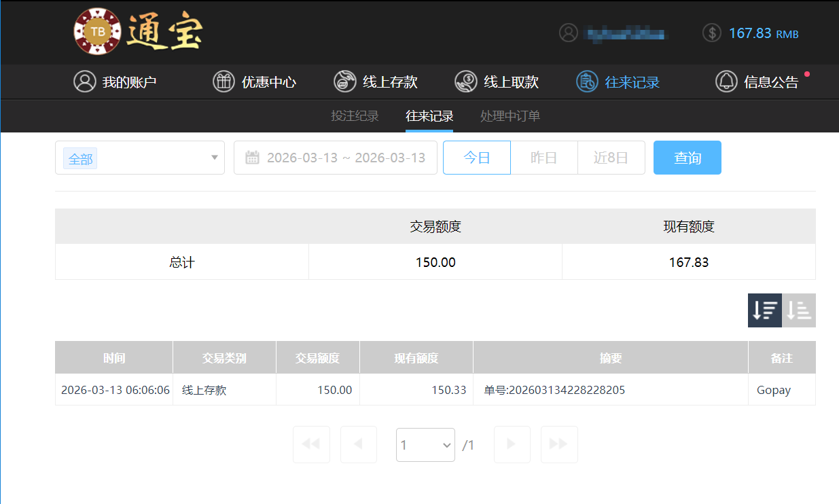This screenshot has width=839, height=504.
Task: Expand the date range selector
Action: click(336, 158)
